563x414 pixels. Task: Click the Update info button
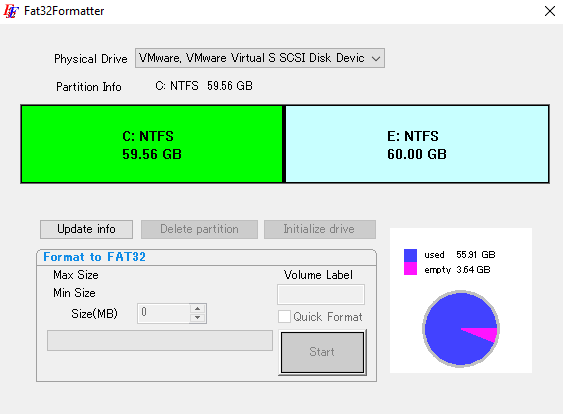point(87,229)
